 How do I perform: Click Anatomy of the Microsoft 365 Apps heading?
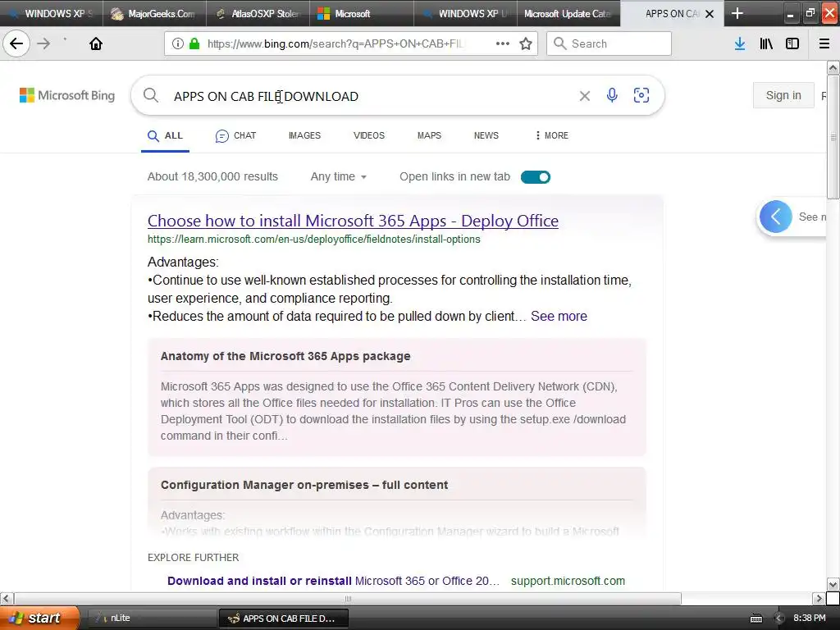(285, 356)
